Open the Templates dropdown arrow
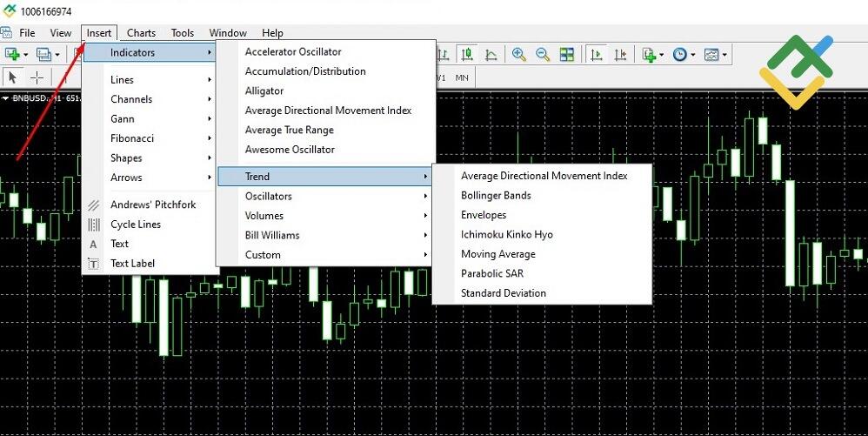The image size is (868, 436). point(724,55)
